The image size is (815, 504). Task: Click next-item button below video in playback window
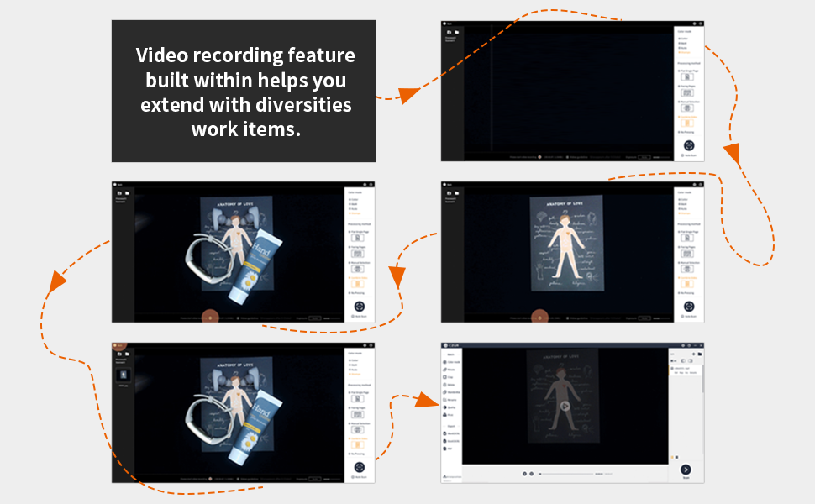(x=531, y=474)
